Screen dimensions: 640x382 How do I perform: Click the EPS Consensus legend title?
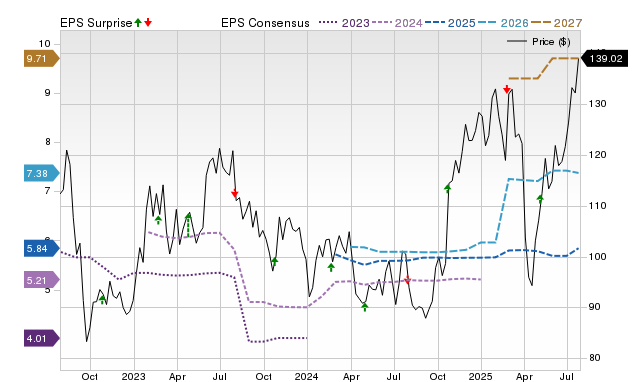click(265, 23)
